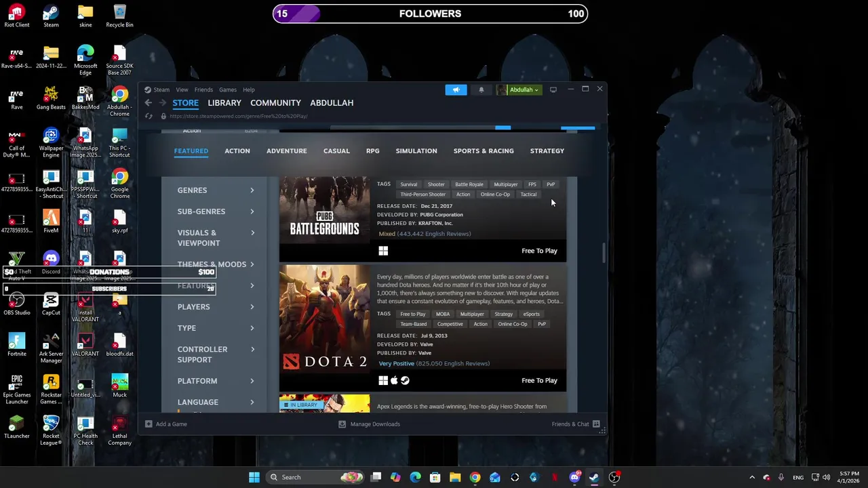Image resolution: width=868 pixels, height=488 pixels.
Task: Click the Windows Start button
Action: [x=254, y=477]
